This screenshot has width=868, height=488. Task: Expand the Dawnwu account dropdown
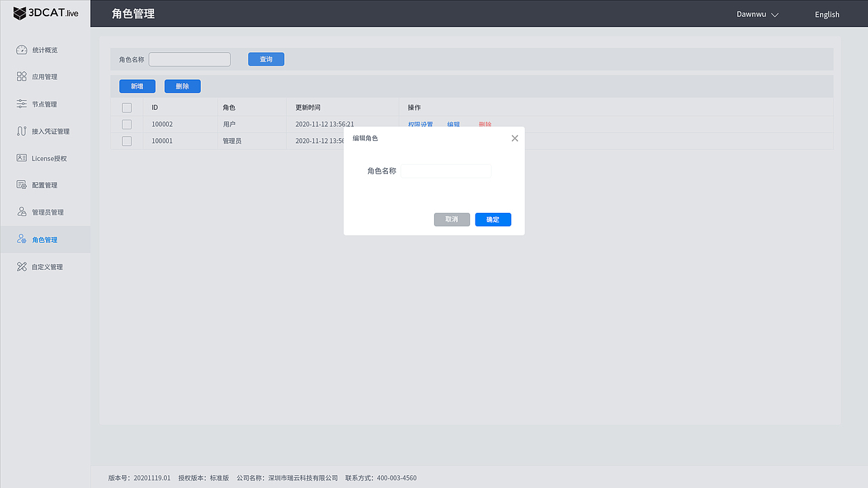point(757,14)
